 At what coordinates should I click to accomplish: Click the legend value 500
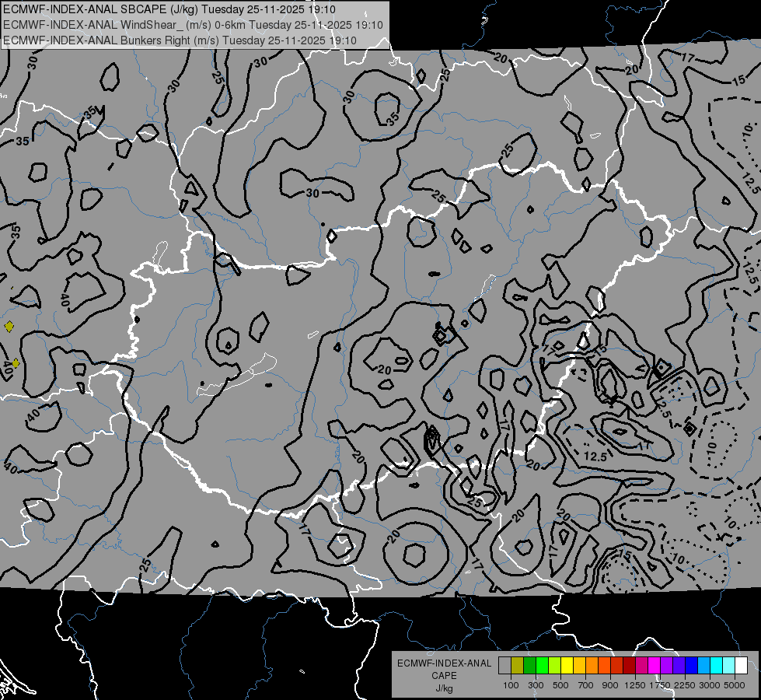tap(560, 685)
